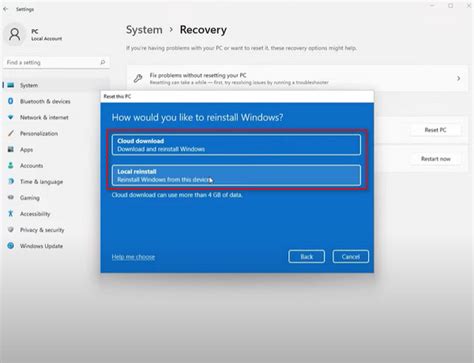Click the Back button in Reset dialog
This screenshot has height=363, width=474.
(x=306, y=256)
